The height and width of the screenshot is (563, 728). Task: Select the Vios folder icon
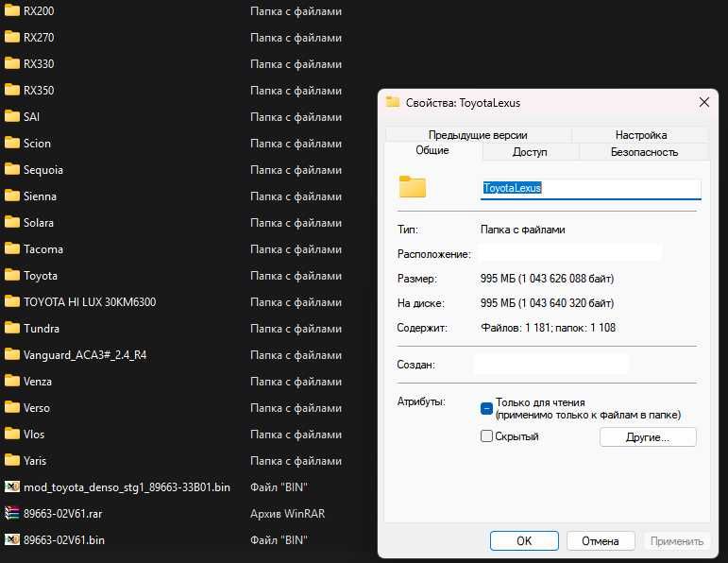click(x=12, y=434)
